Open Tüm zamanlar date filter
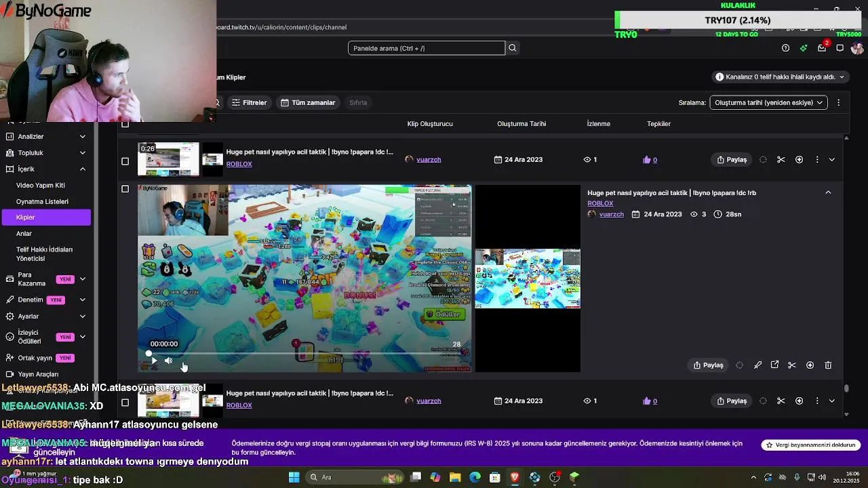 pyautogui.click(x=308, y=102)
